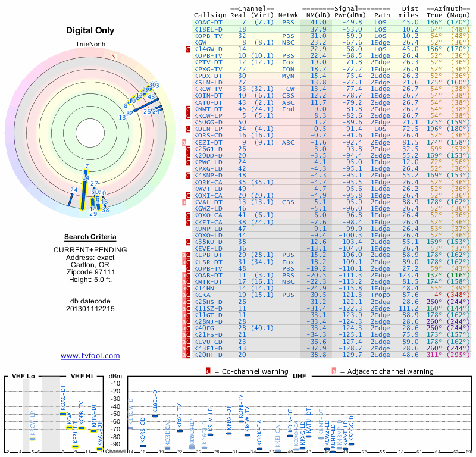The width and height of the screenshot is (476, 457).
Task: Open the KCKA callsign entry in the table
Action: coord(202,295)
